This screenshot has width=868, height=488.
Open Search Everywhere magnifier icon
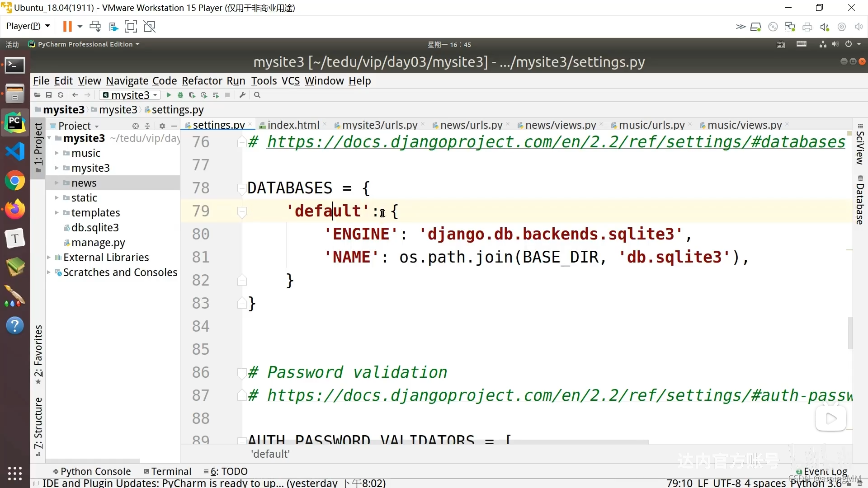257,95
